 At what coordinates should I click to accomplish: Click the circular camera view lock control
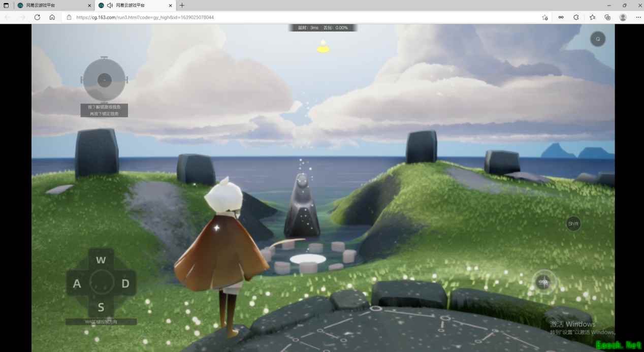[104, 80]
